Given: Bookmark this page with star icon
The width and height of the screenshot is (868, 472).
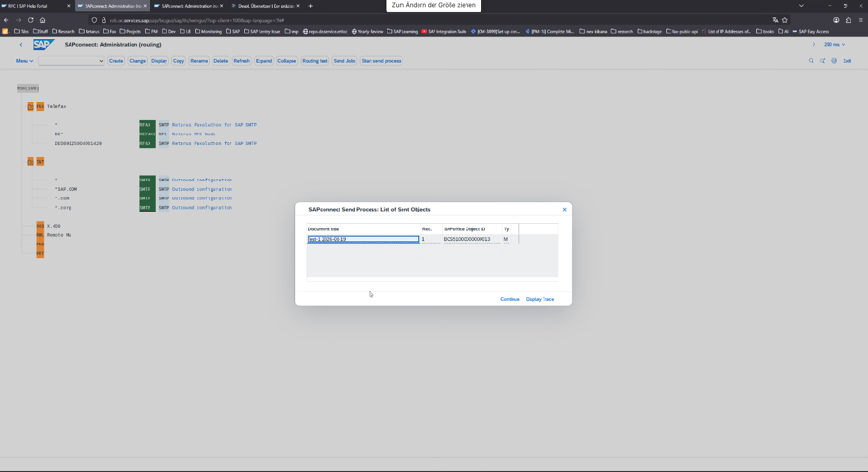Looking at the screenshot, I should click(785, 20).
